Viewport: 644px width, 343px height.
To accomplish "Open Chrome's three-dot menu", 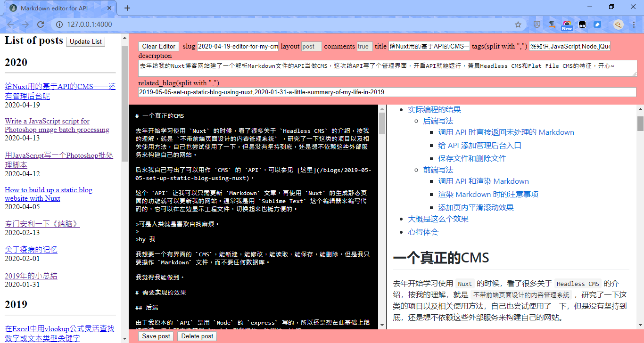I will click(x=634, y=24).
